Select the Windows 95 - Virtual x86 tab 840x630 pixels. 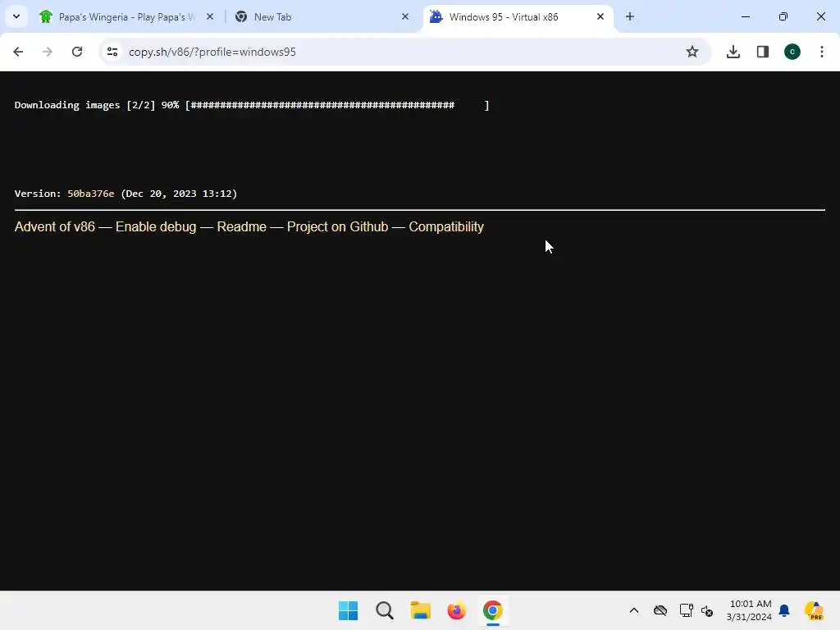click(518, 17)
